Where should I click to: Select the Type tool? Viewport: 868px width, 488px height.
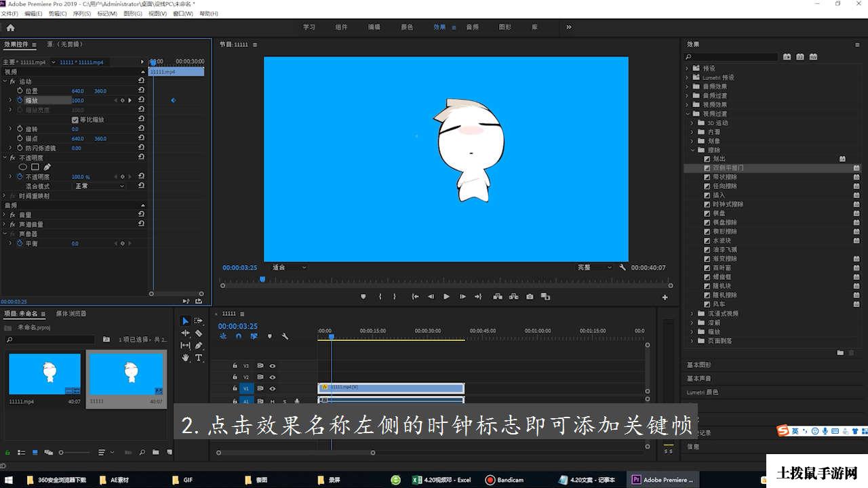coord(199,357)
